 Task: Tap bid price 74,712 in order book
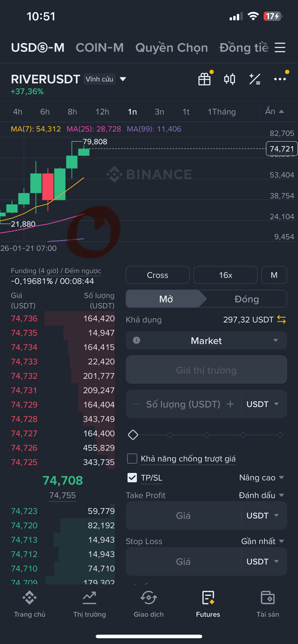pos(24,554)
